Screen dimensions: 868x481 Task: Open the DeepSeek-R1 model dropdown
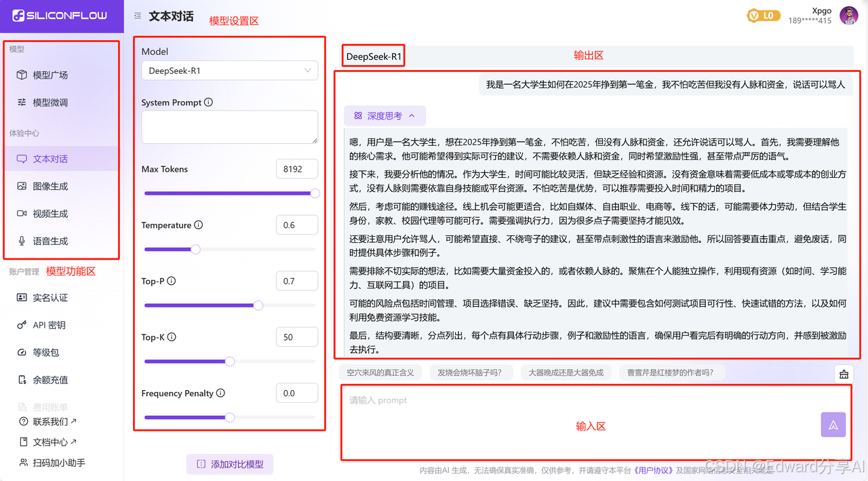click(x=229, y=71)
